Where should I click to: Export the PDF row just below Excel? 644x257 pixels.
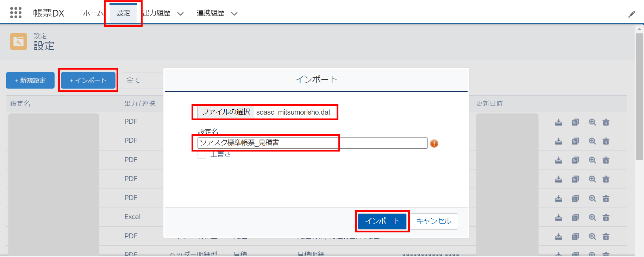[x=558, y=236]
